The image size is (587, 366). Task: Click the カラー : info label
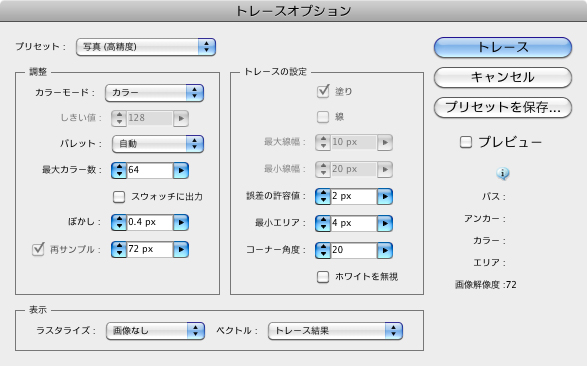489,241
